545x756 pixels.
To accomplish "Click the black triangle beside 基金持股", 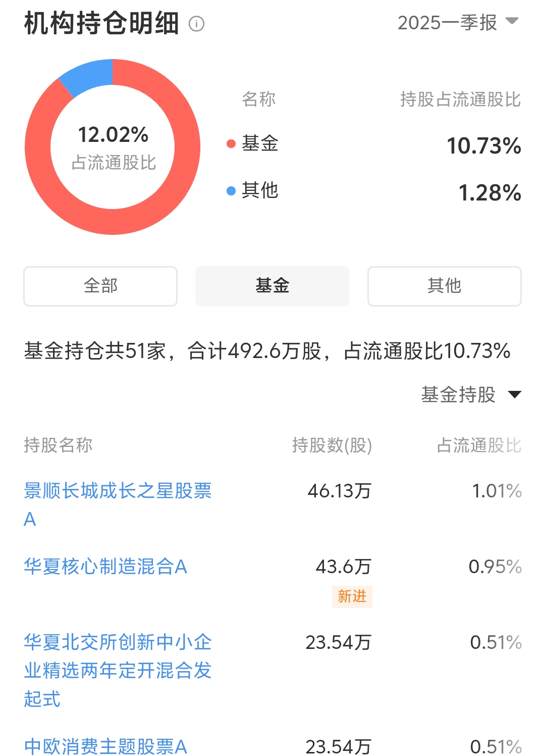I will tap(514, 394).
